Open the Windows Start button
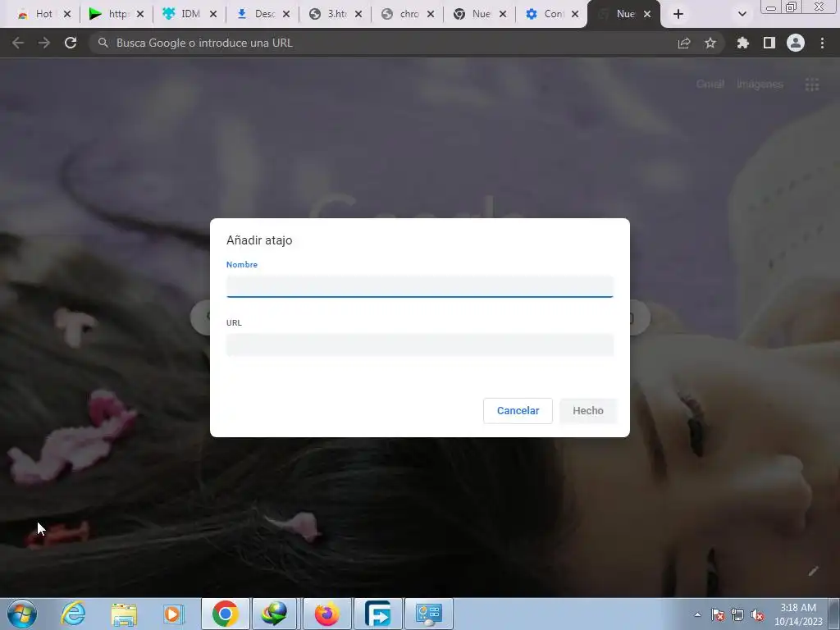 22,614
